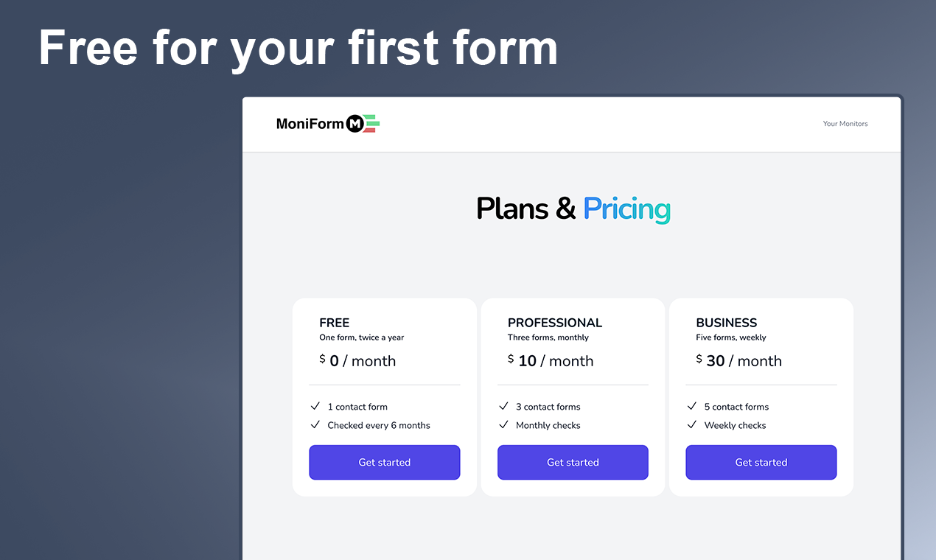The height and width of the screenshot is (560, 936).
Task: Click Get started on the Business plan
Action: (761, 463)
